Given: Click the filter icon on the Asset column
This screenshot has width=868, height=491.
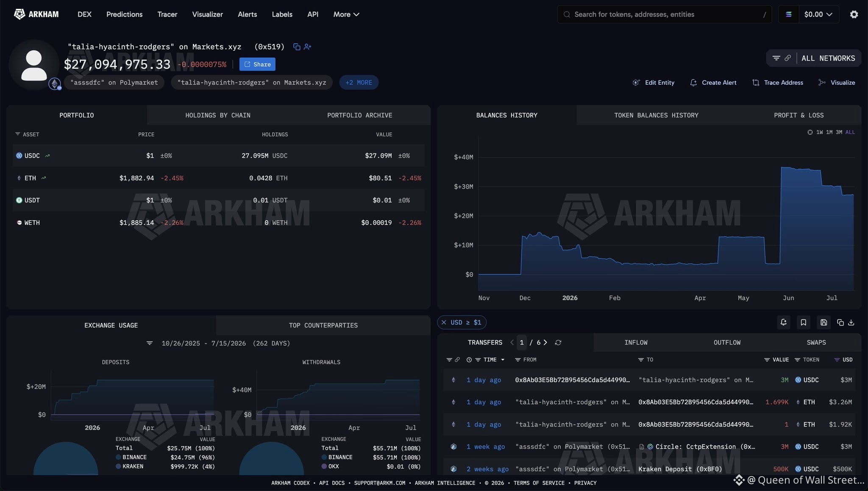Looking at the screenshot, I should 17,134.
